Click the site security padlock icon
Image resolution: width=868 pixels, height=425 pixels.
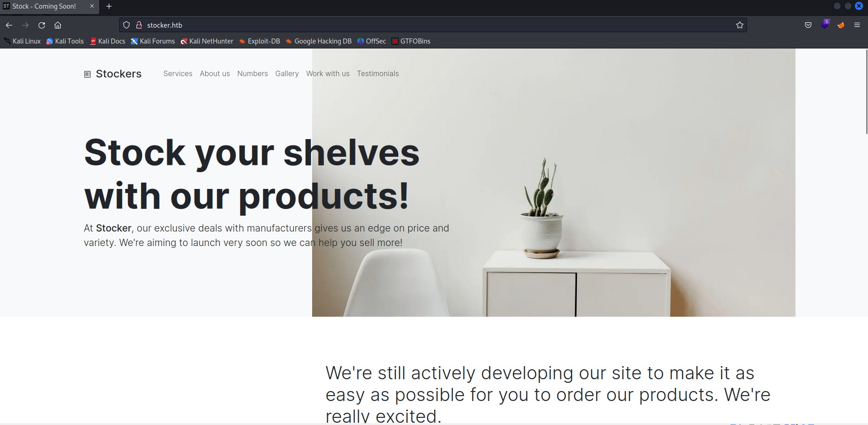coord(139,25)
